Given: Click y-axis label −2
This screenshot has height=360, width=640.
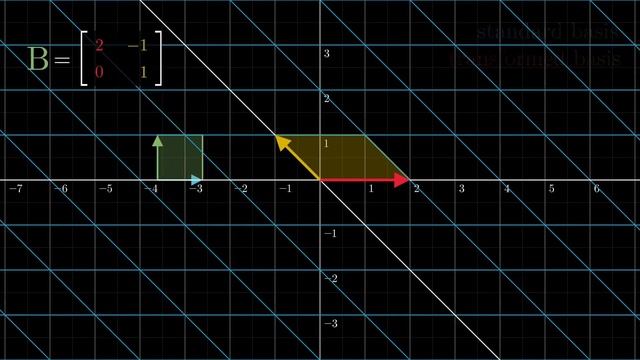Looking at the screenshot, I should [331, 278].
